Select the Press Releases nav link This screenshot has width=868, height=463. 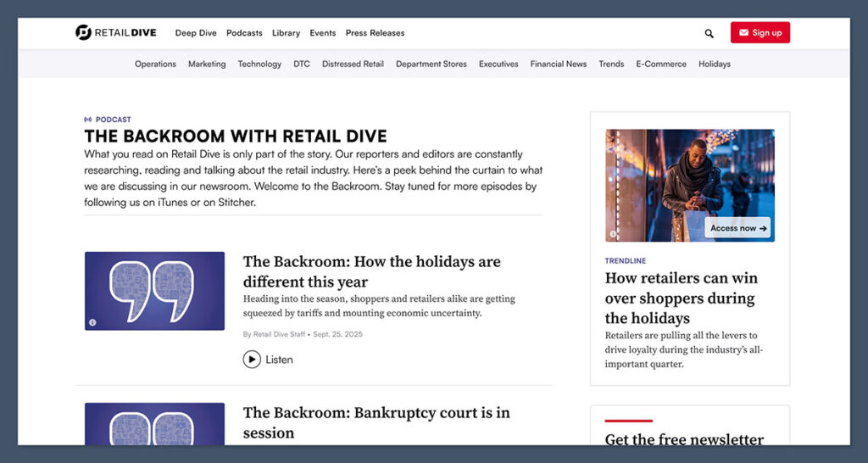(x=375, y=33)
